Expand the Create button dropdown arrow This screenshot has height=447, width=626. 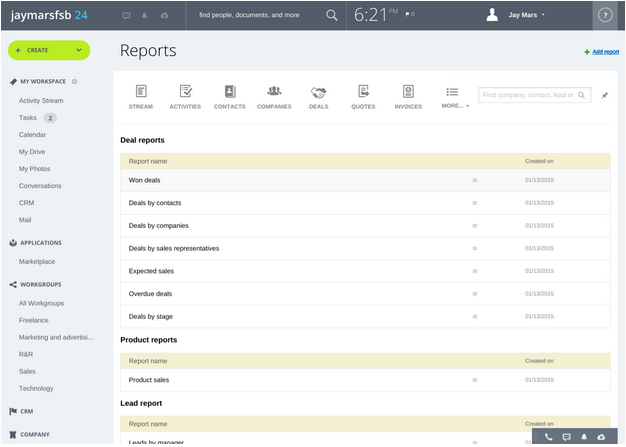point(79,50)
